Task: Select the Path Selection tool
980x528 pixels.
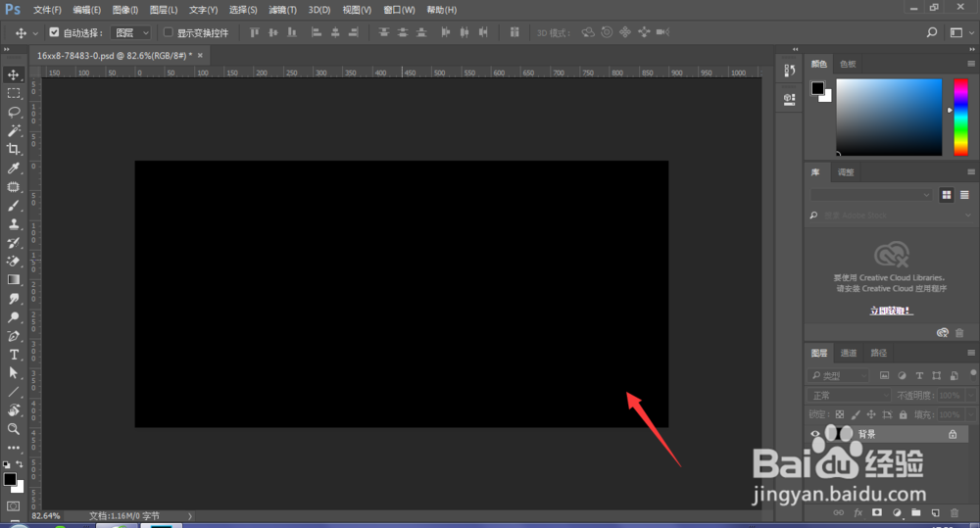Action: point(13,373)
